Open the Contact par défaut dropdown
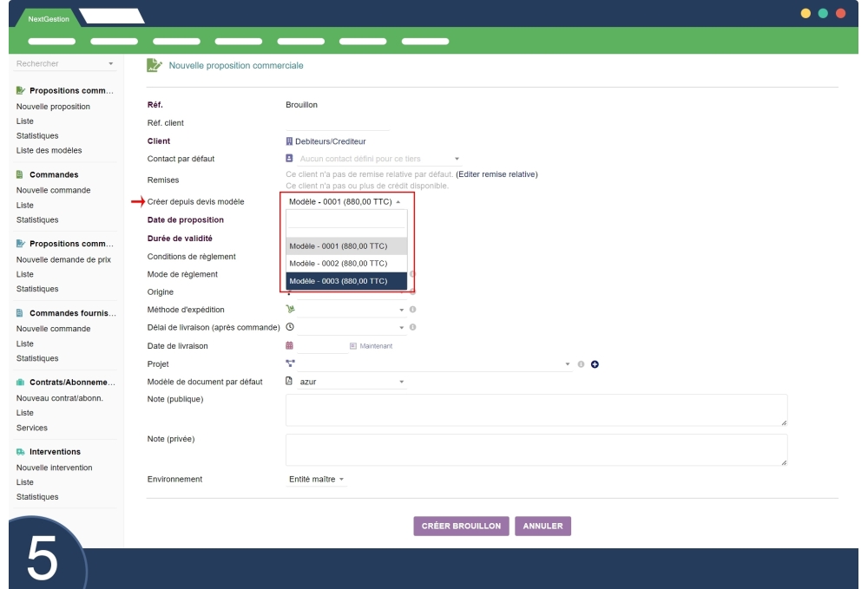Viewport: 868px width, 589px height. pyautogui.click(x=373, y=160)
